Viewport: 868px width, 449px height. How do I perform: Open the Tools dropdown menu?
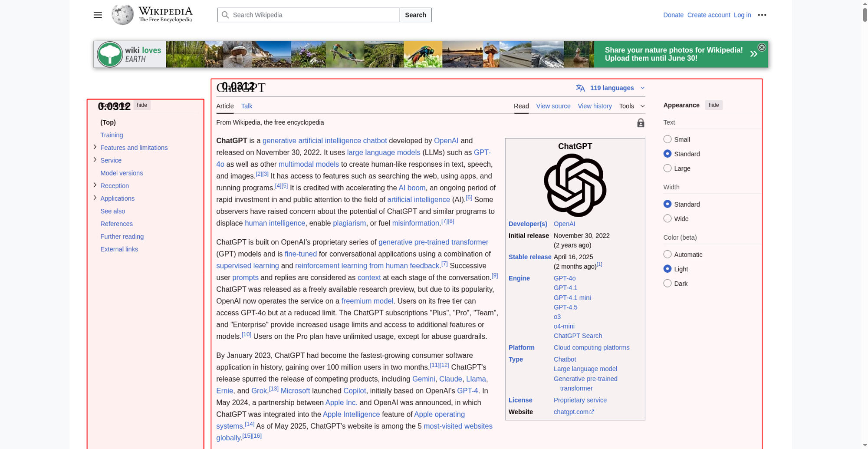632,106
